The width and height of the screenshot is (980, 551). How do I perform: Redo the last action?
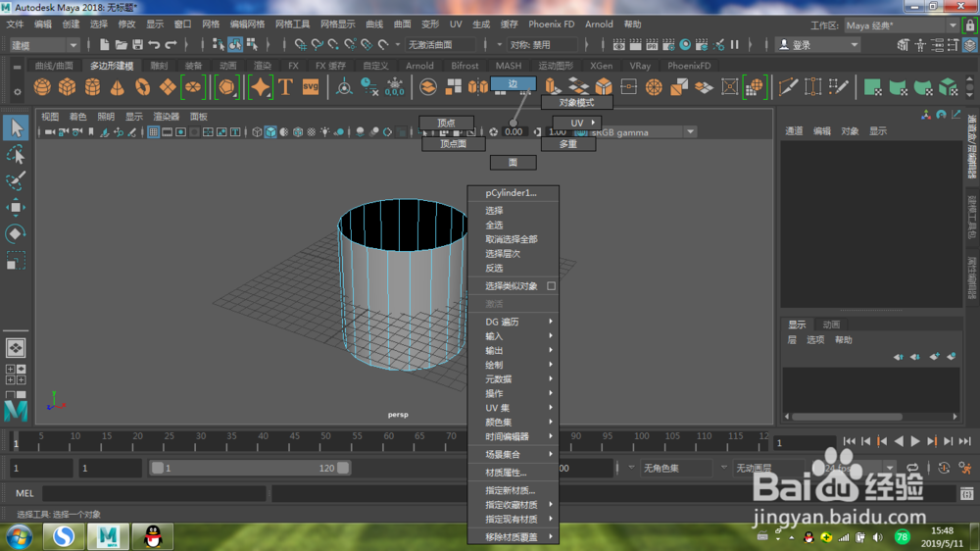(x=171, y=44)
